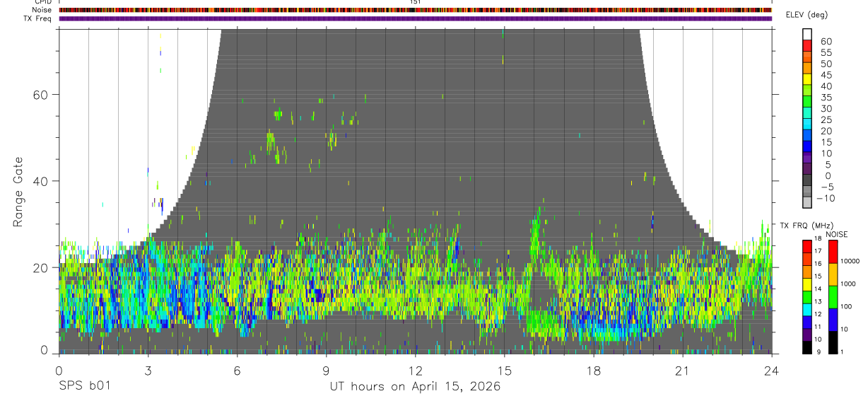868x401 pixels.
Task: Click 'UT hours on April 15, 2026' label
Action: point(415,387)
